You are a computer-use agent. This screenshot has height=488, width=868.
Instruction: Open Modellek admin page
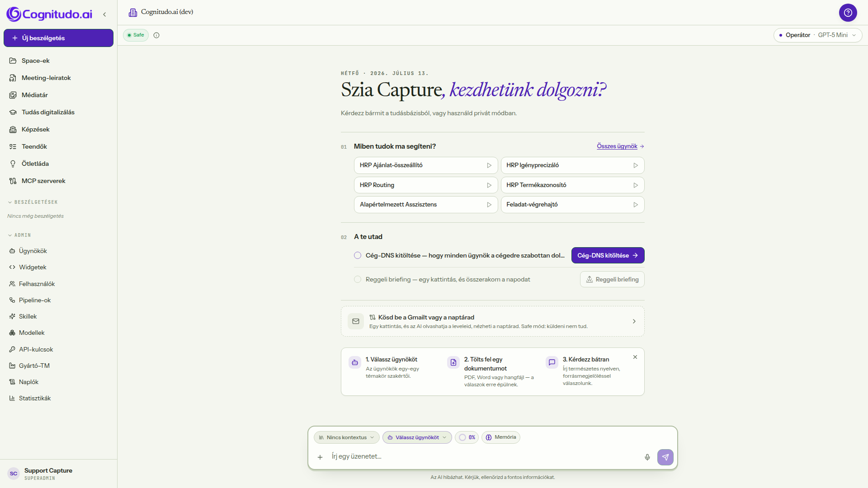pyautogui.click(x=58, y=333)
